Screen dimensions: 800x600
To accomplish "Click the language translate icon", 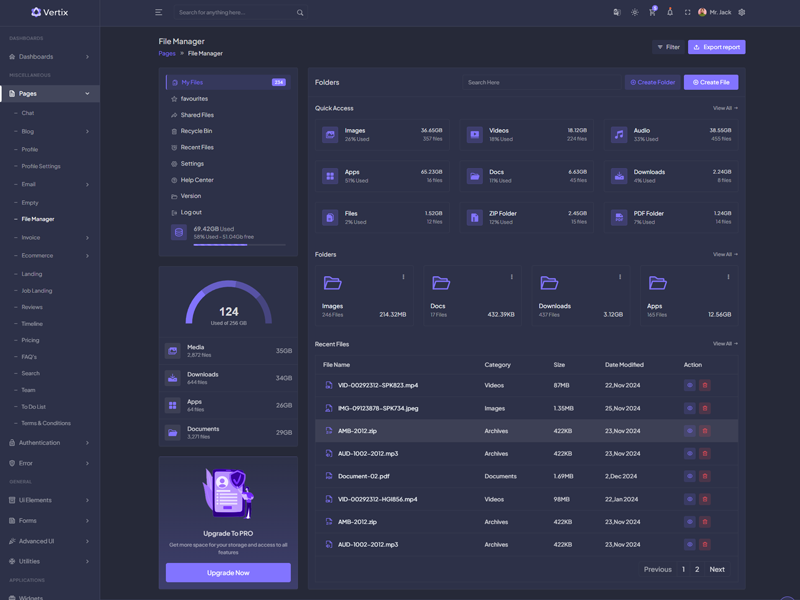I will click(617, 12).
